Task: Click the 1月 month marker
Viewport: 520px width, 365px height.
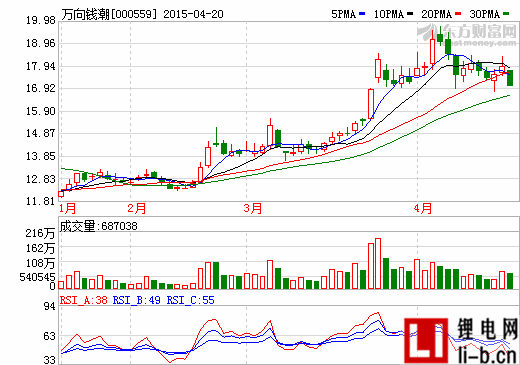Action: click(68, 209)
